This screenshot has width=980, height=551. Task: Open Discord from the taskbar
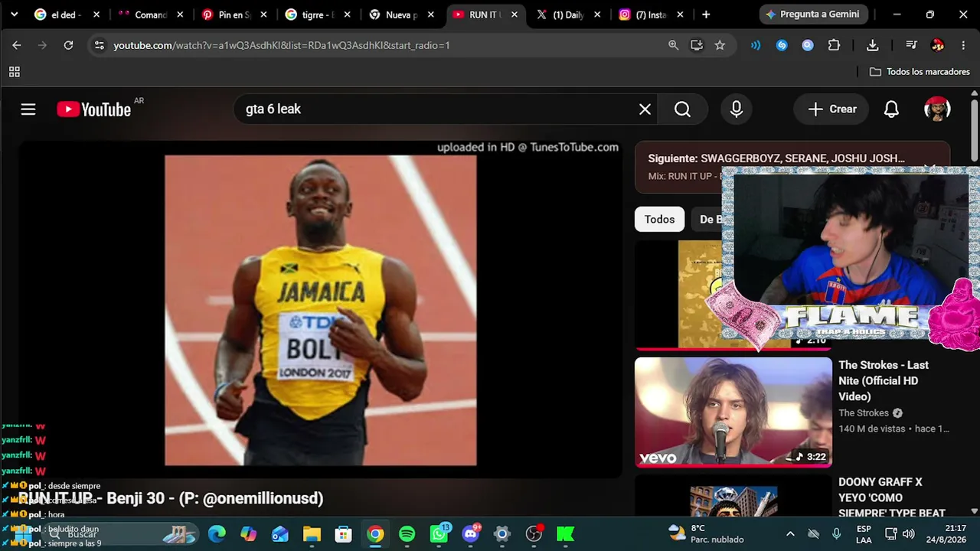[470, 533]
